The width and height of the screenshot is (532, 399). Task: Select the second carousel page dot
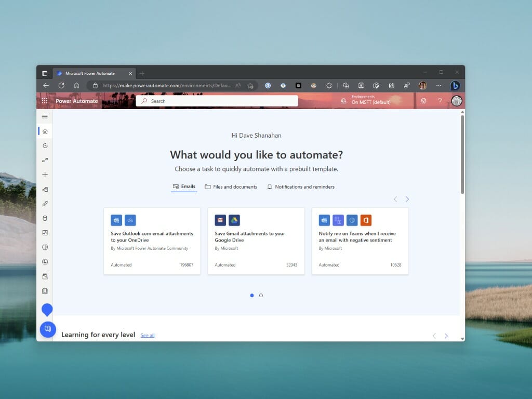coord(261,296)
